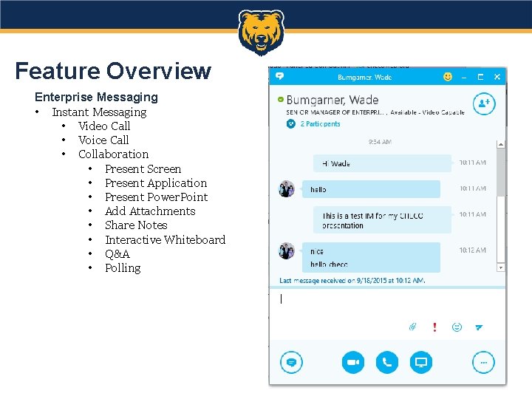This screenshot has width=532, height=399.
Task: Click the 'Polling' bullet
Action: coord(123,268)
